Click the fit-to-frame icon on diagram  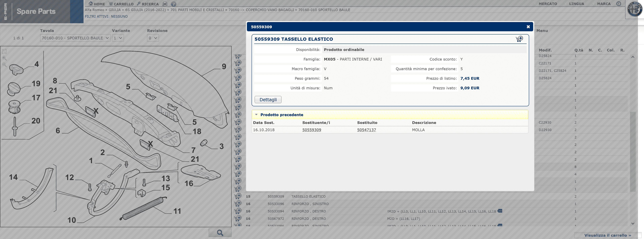click(x=4, y=51)
